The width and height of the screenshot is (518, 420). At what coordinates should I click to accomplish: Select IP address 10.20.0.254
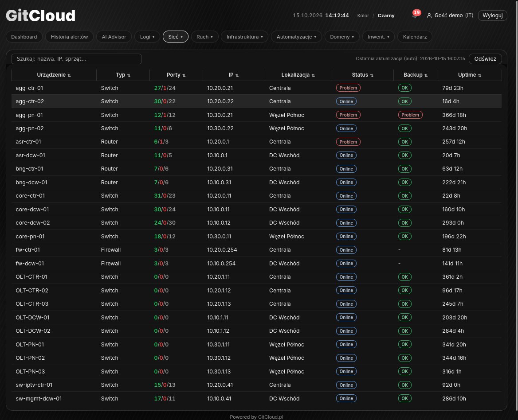pyautogui.click(x=222, y=250)
